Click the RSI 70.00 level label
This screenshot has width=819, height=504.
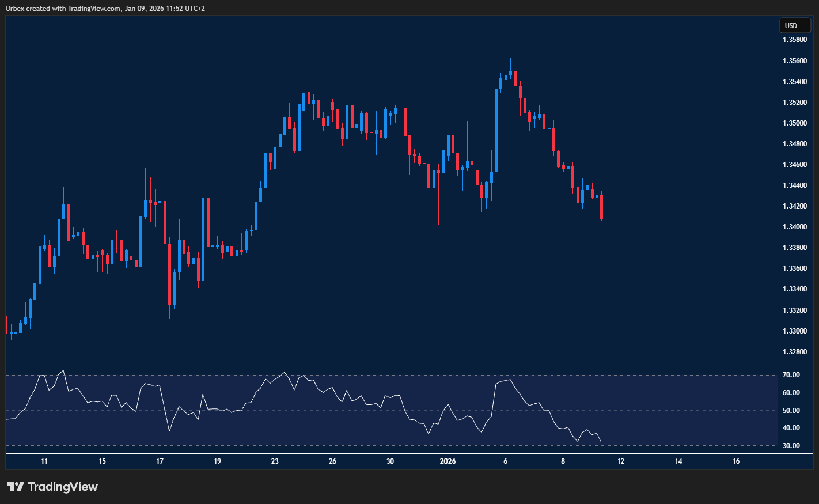pos(791,375)
